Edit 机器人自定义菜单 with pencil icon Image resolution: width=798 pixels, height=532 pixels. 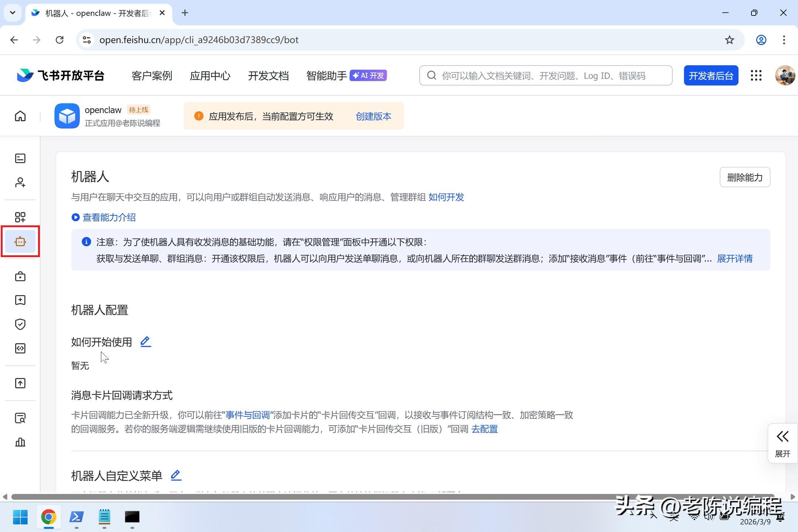click(176, 475)
